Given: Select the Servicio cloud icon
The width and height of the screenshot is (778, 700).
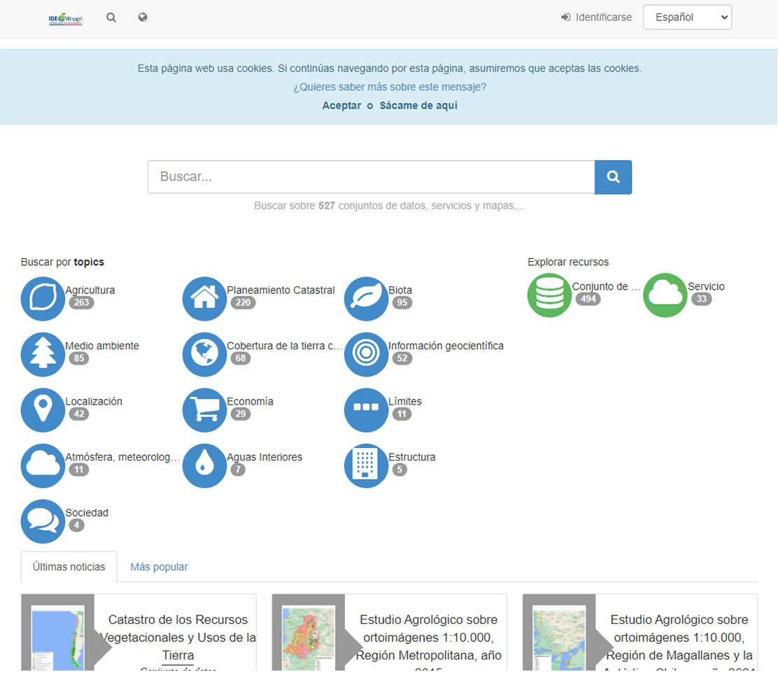Looking at the screenshot, I should [x=665, y=295].
